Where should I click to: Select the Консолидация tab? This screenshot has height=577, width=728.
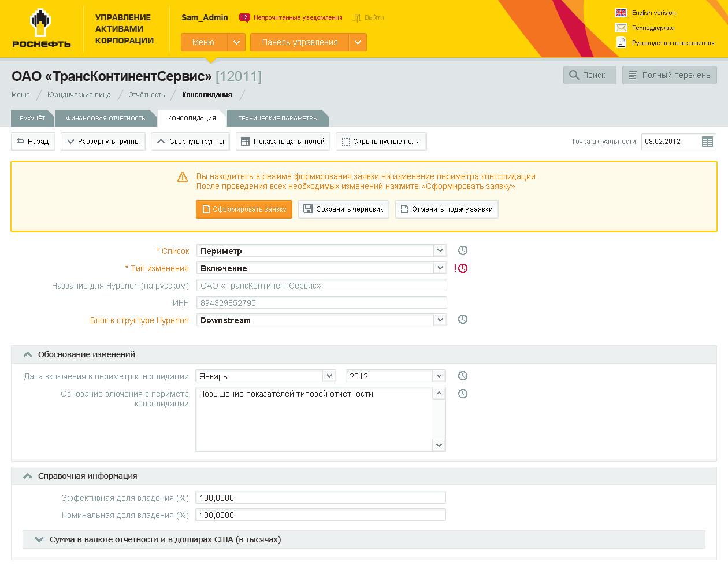(x=192, y=118)
